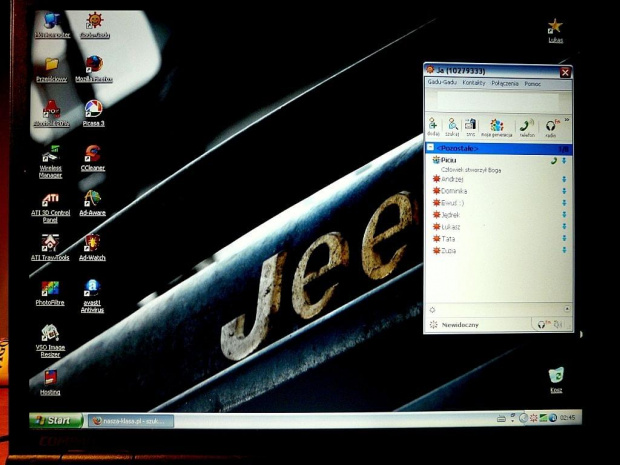Open the Ad-Watch desktop shortcut

click(x=92, y=248)
